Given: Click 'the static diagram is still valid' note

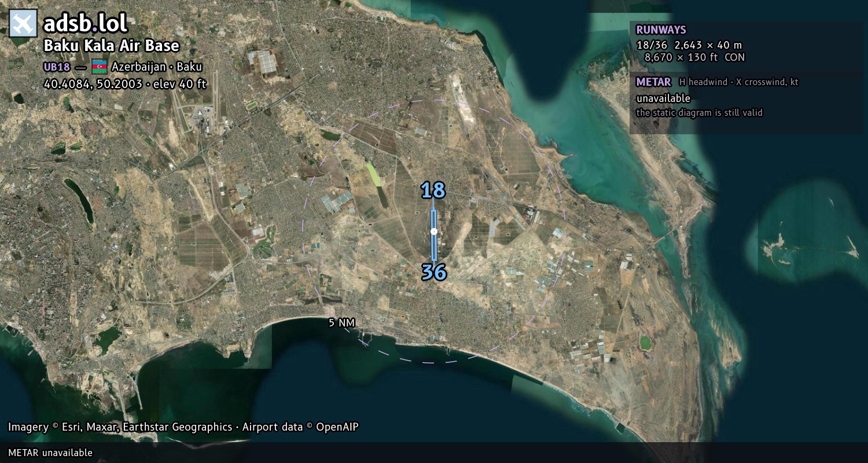Looking at the screenshot, I should tap(699, 112).
